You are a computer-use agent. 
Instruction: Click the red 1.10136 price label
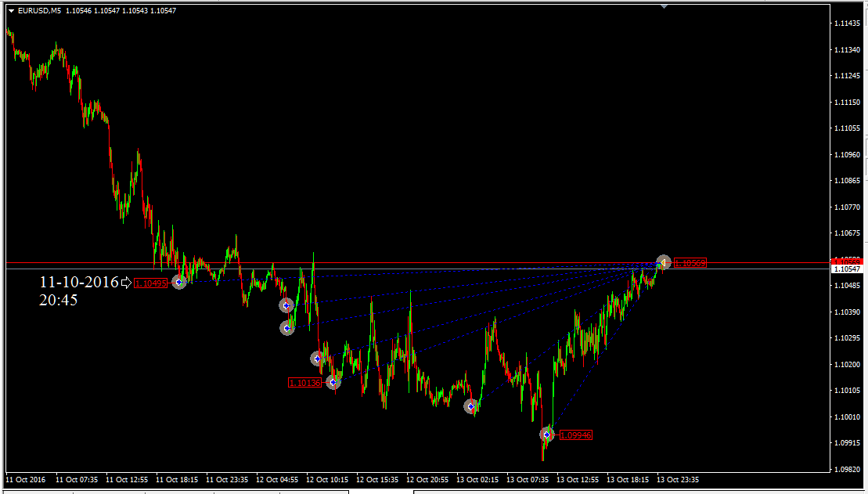coord(304,382)
